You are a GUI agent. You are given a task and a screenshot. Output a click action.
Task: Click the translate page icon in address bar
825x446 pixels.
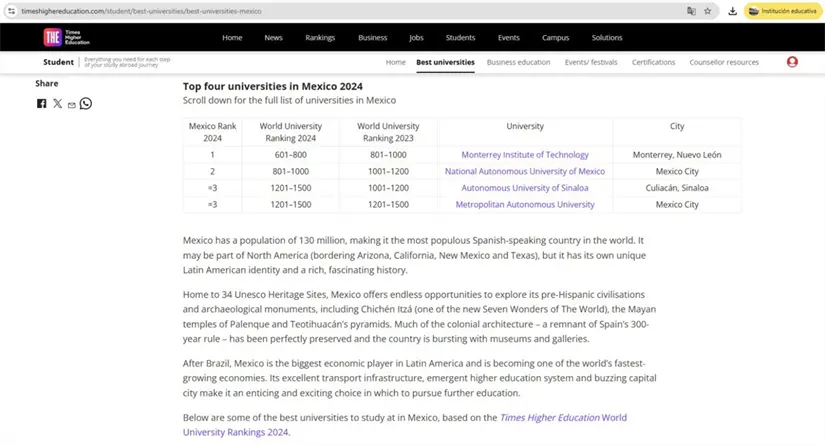tap(691, 11)
